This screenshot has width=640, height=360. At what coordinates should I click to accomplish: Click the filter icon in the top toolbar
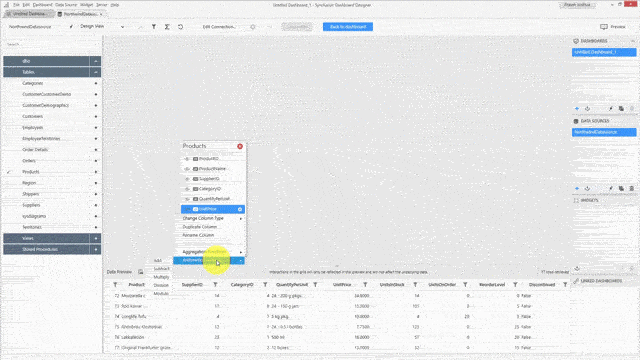(154, 27)
